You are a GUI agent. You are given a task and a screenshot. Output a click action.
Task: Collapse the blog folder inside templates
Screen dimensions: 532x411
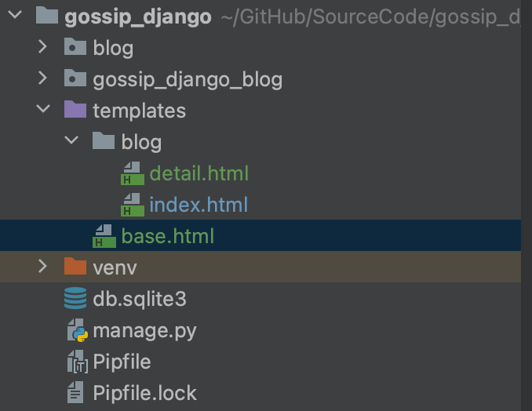point(71,140)
